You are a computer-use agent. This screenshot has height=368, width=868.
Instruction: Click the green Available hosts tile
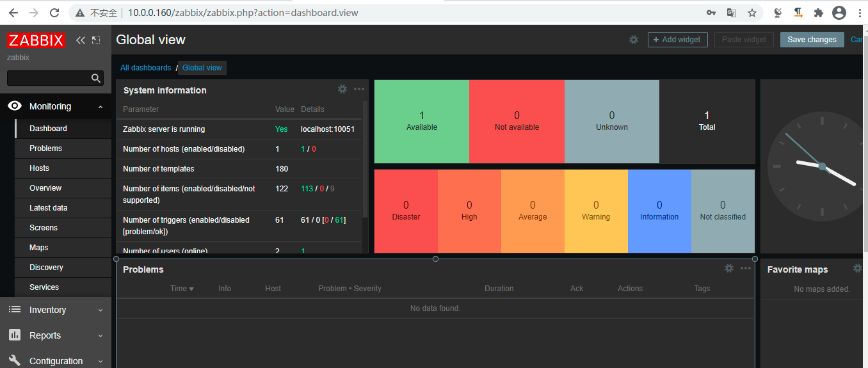coord(422,122)
